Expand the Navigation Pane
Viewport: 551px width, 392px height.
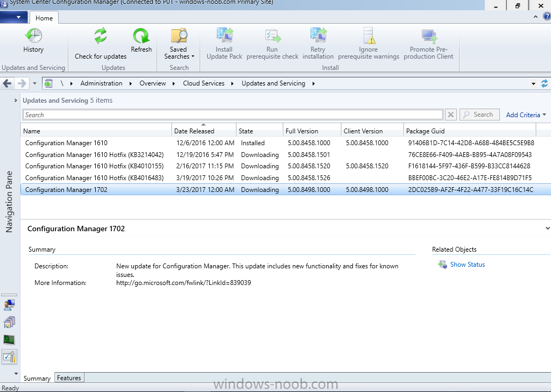[x=16, y=101]
